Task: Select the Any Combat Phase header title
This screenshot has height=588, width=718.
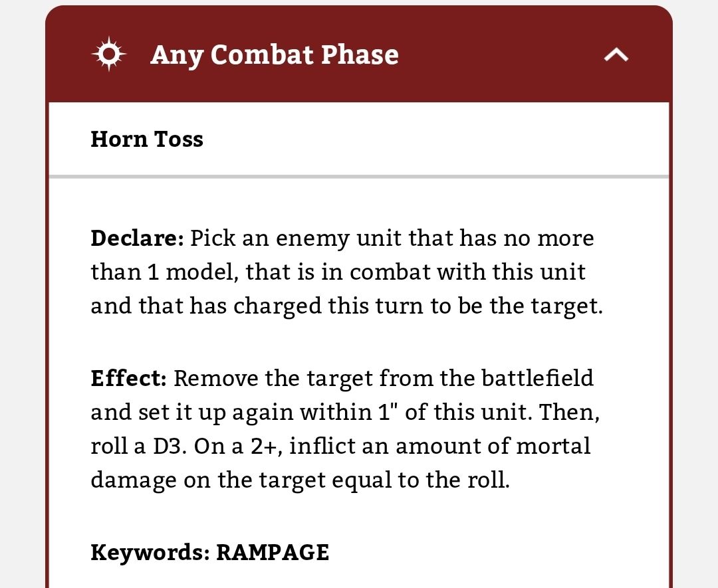Action: (275, 55)
